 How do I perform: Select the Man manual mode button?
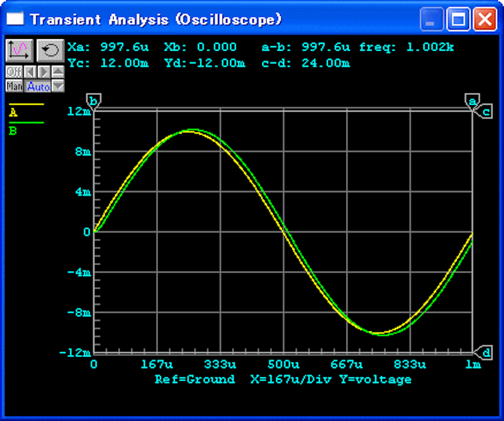(x=14, y=86)
